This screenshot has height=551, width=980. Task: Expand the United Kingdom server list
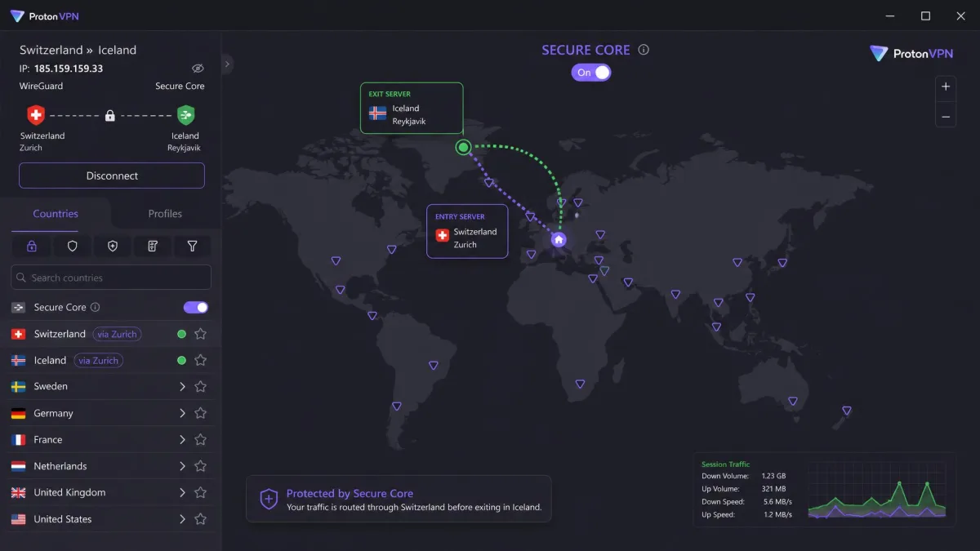tap(182, 493)
